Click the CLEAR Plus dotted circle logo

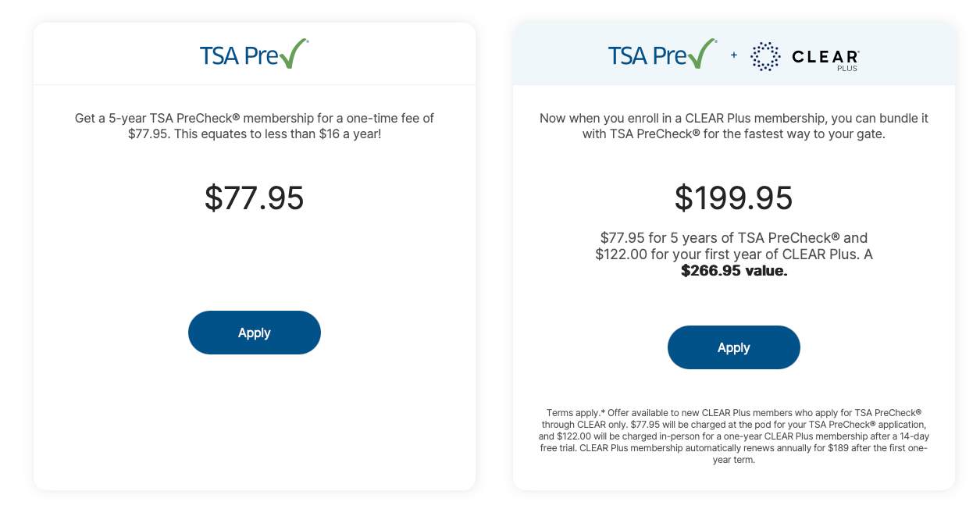tap(764, 56)
